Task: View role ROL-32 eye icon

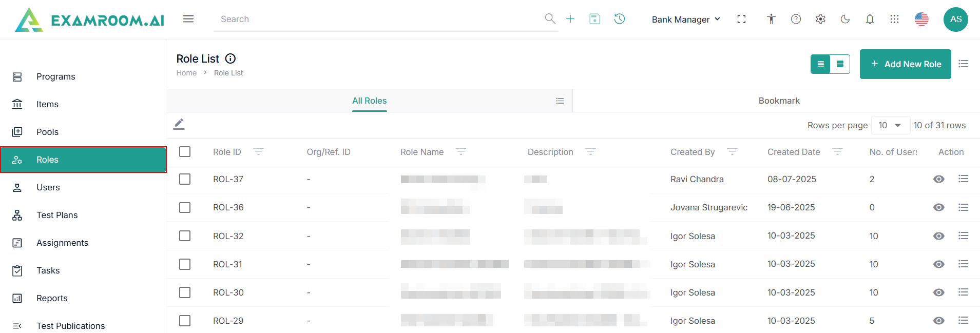Action: [939, 236]
